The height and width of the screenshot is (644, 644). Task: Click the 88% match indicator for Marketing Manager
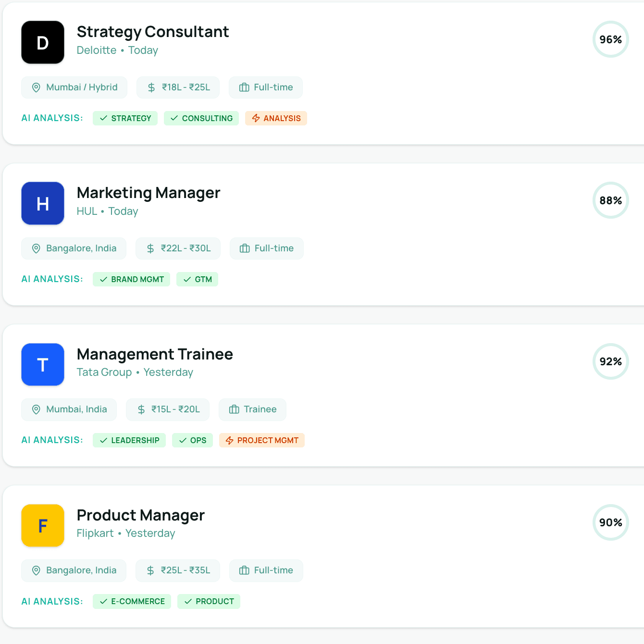tap(610, 200)
